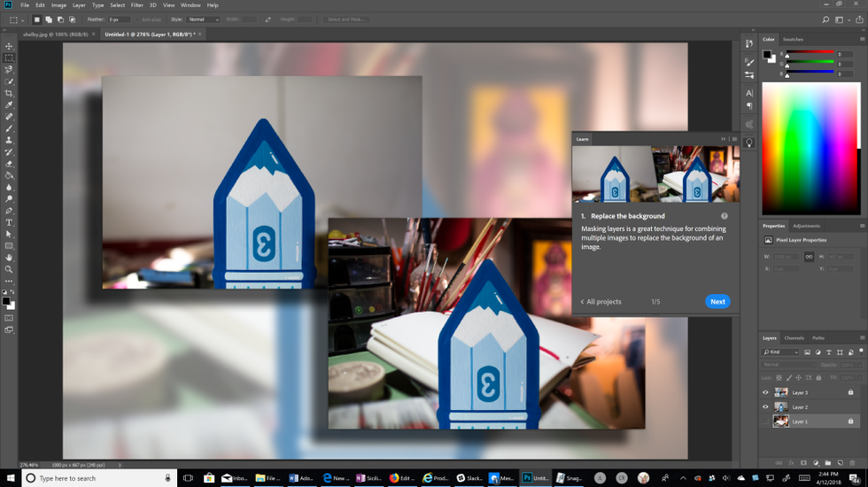Switch to the Channels tab

(x=794, y=337)
